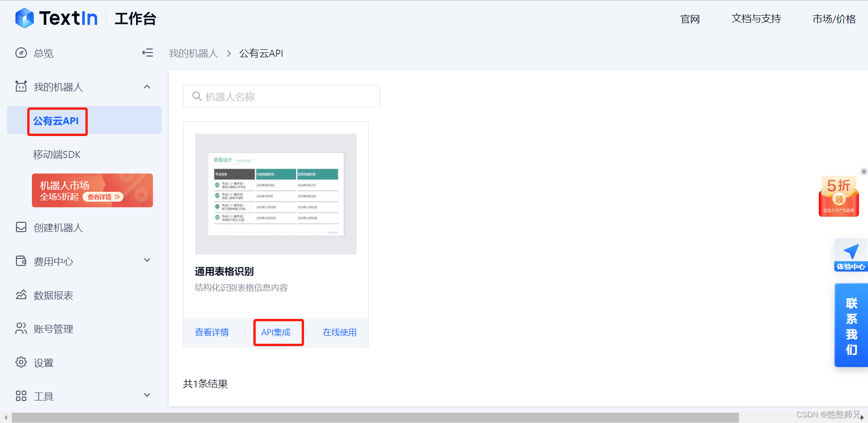Collapse the sidebar using the arrow icon
Viewport: 868px width, 423px height.
[147, 53]
